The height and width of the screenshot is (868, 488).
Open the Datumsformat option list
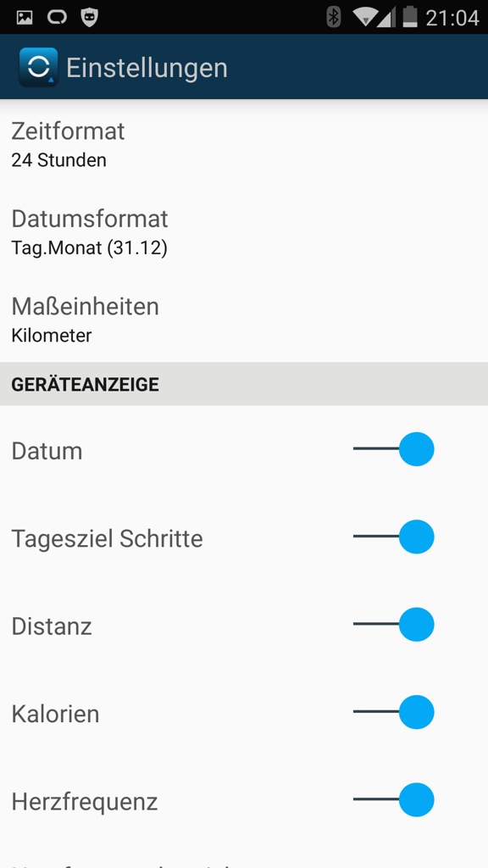[244, 232]
